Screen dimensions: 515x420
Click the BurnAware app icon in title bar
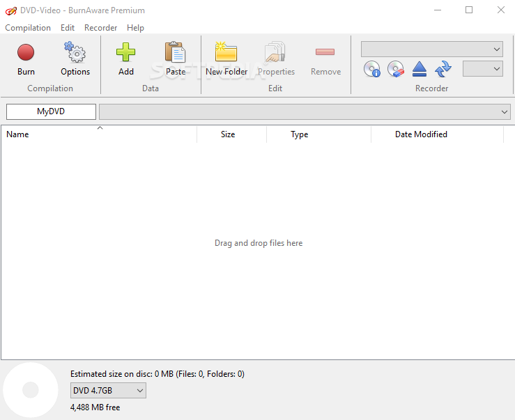click(x=11, y=11)
